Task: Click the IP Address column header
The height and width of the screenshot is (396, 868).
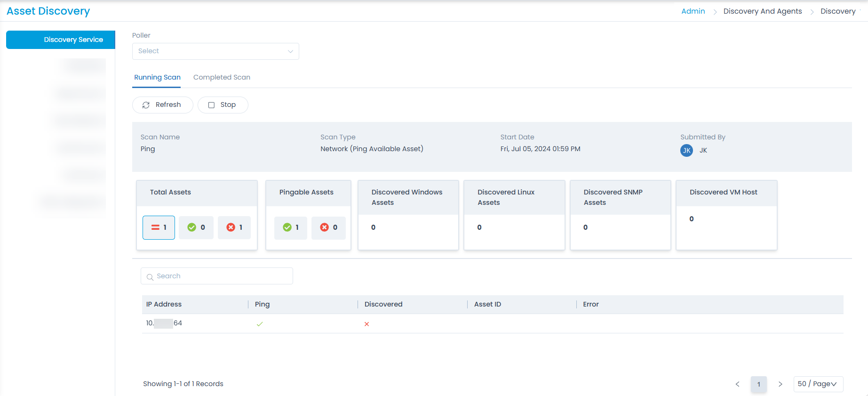Action: tap(164, 305)
